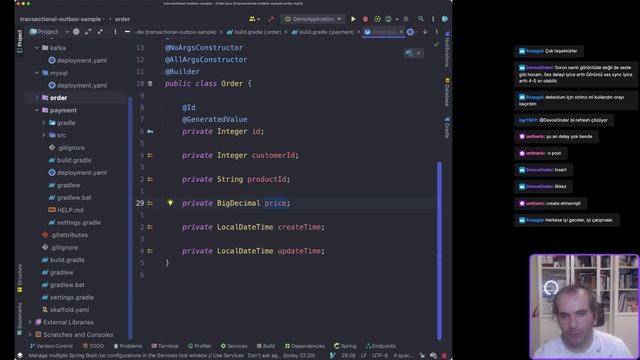Open the TODO tool window
This screenshot has width=640, height=360.
click(93, 346)
